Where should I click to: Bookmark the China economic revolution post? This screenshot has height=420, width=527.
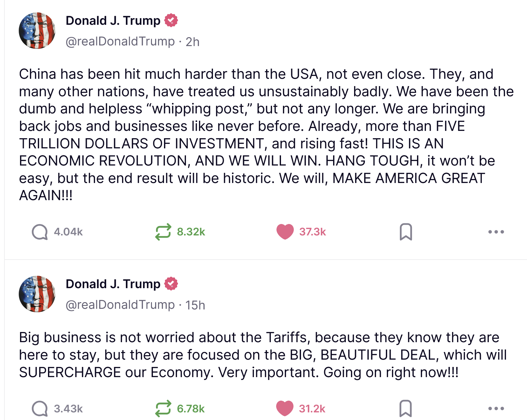406,232
